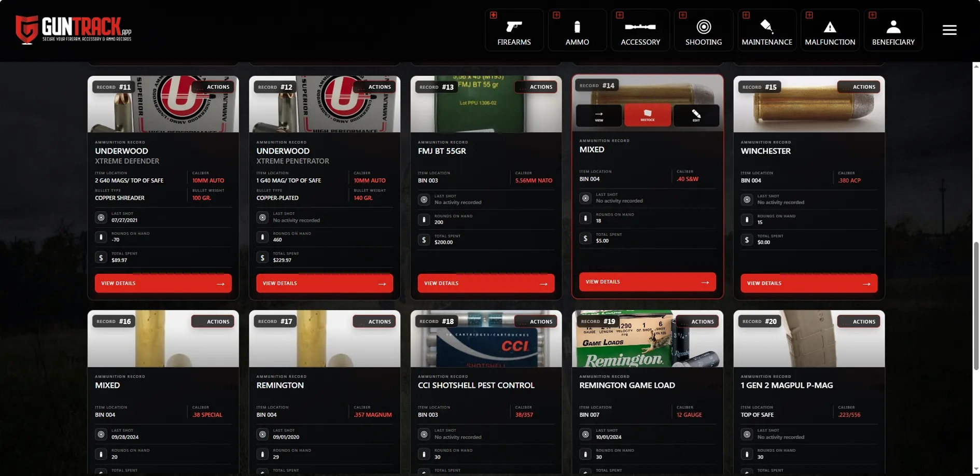980x476 pixels.
Task: Click the red plus icon on Firearms
Action: 494,15
